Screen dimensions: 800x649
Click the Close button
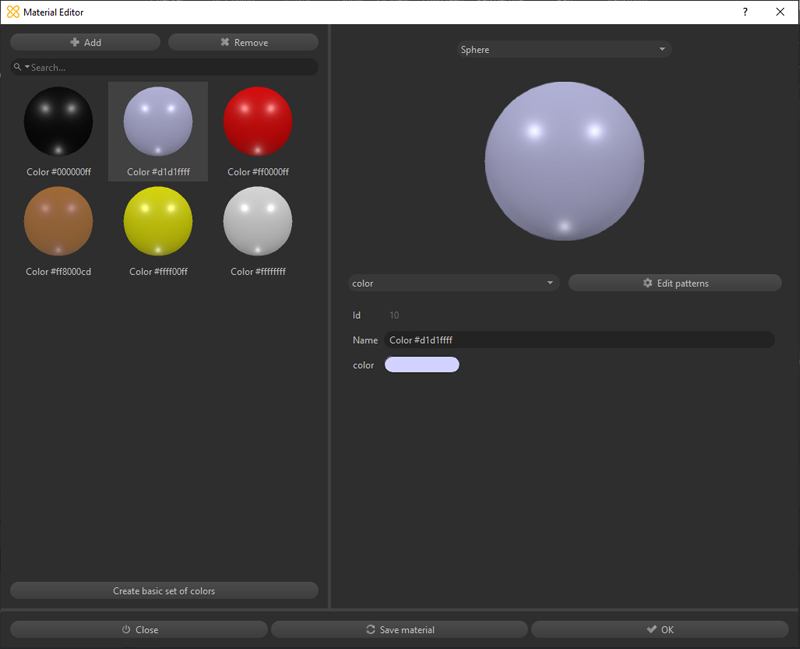coord(139,630)
